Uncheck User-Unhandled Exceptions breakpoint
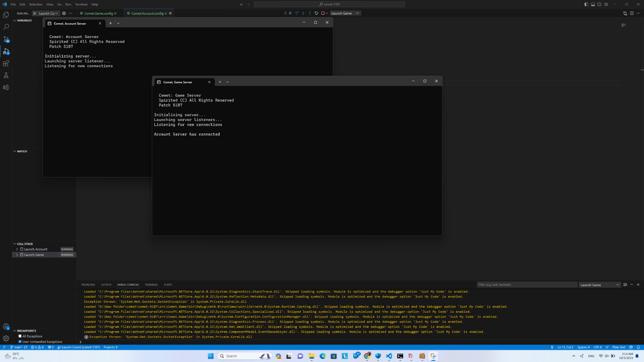 tap(20, 342)
